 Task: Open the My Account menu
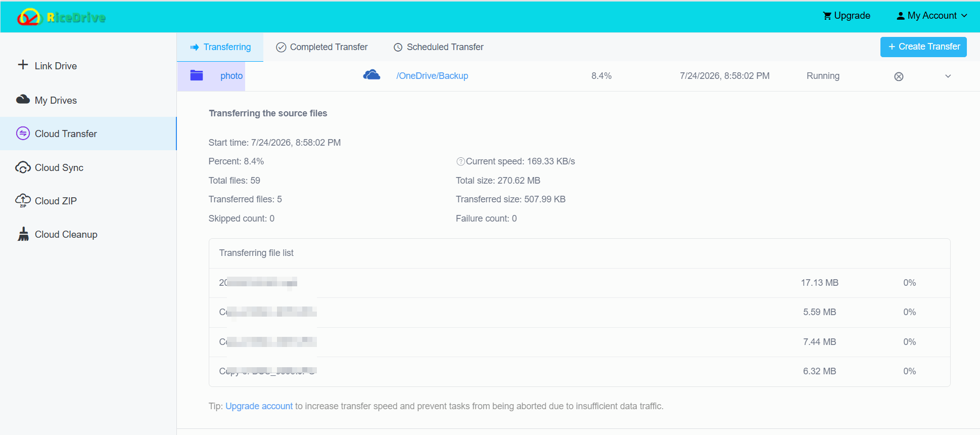932,16
